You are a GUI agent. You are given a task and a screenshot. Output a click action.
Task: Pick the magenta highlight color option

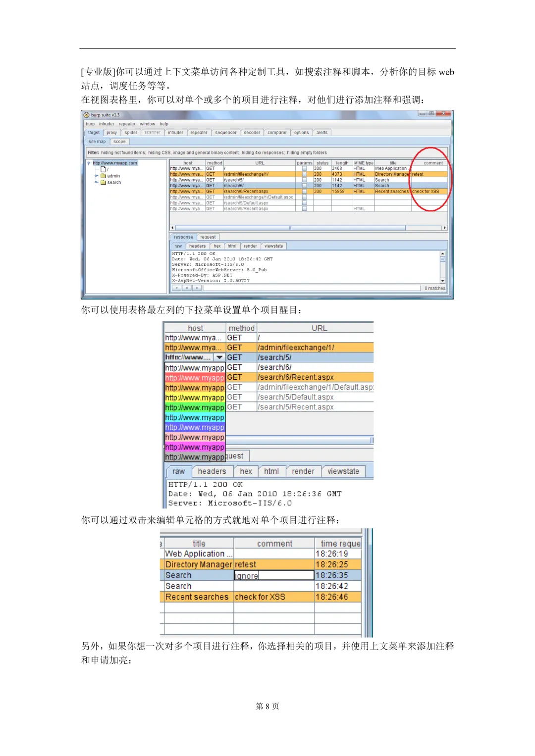tap(195, 447)
